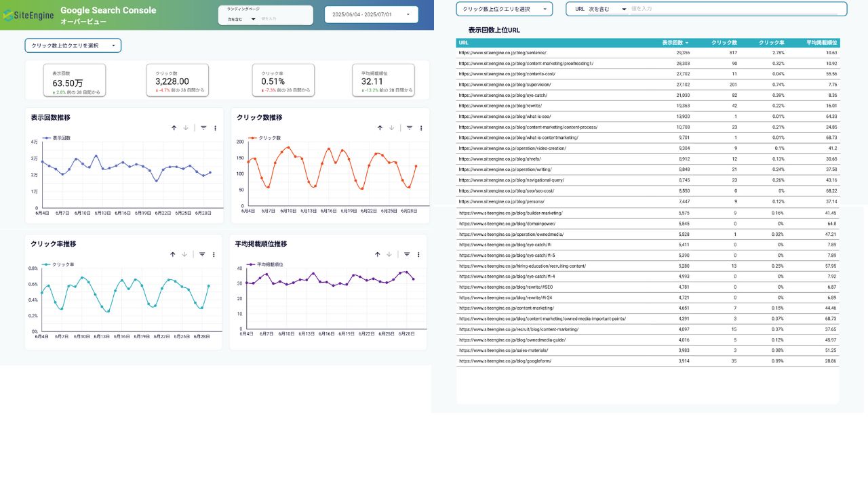The height and width of the screenshot is (488, 868).
Task: Click the /blog/what-is-seo/ URL row
Action: coord(648,116)
